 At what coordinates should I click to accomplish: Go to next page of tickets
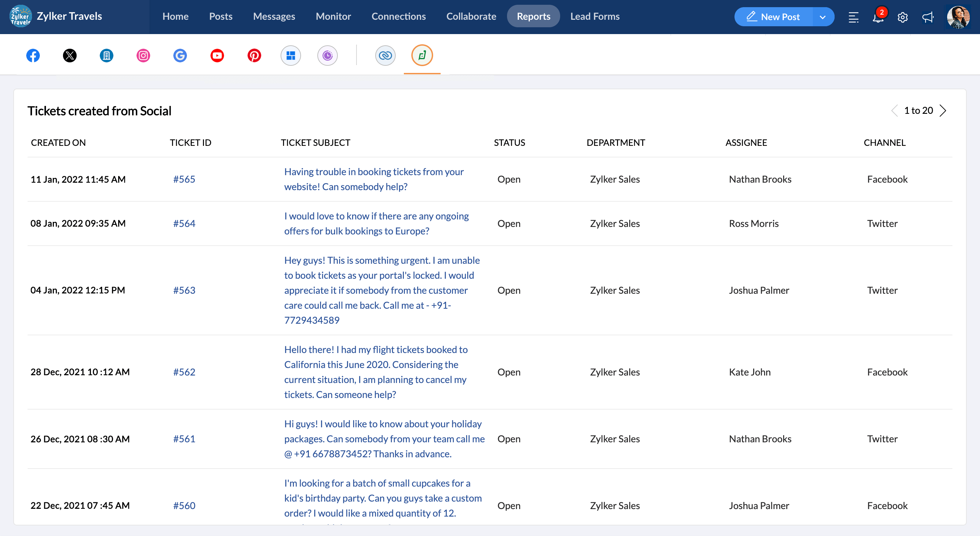coord(943,111)
